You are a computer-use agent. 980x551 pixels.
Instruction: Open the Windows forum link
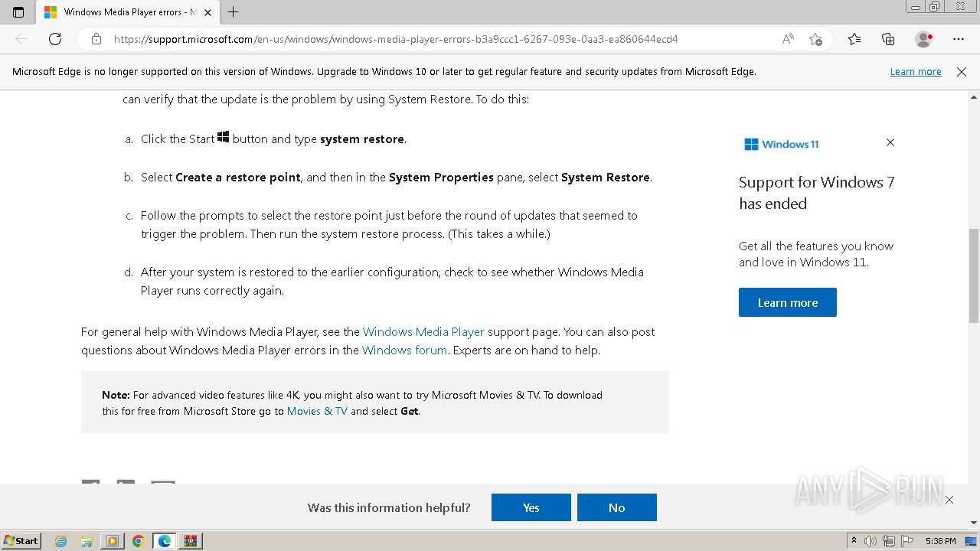(404, 350)
